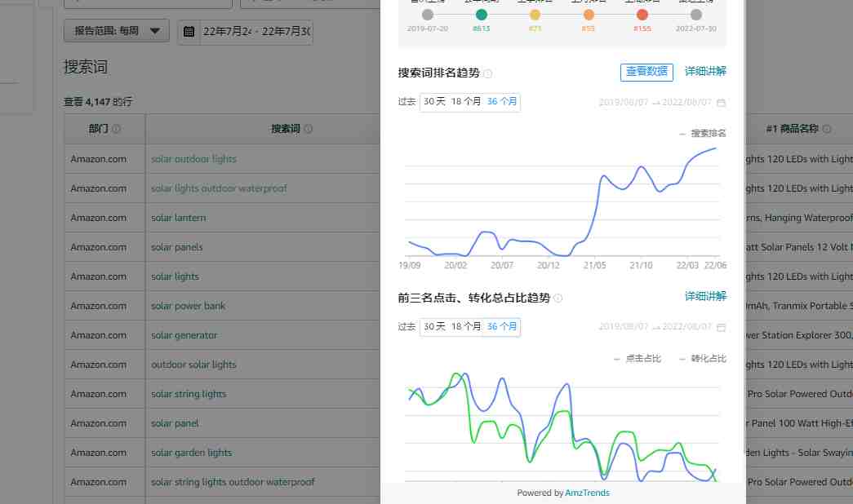Toggle the 转化占比 legend entry

pos(702,358)
